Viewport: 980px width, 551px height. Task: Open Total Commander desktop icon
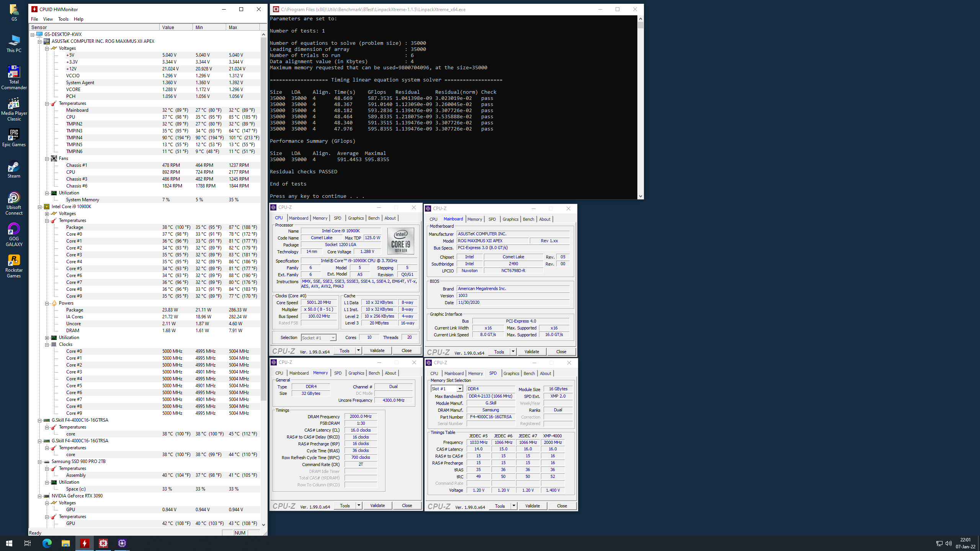[14, 77]
